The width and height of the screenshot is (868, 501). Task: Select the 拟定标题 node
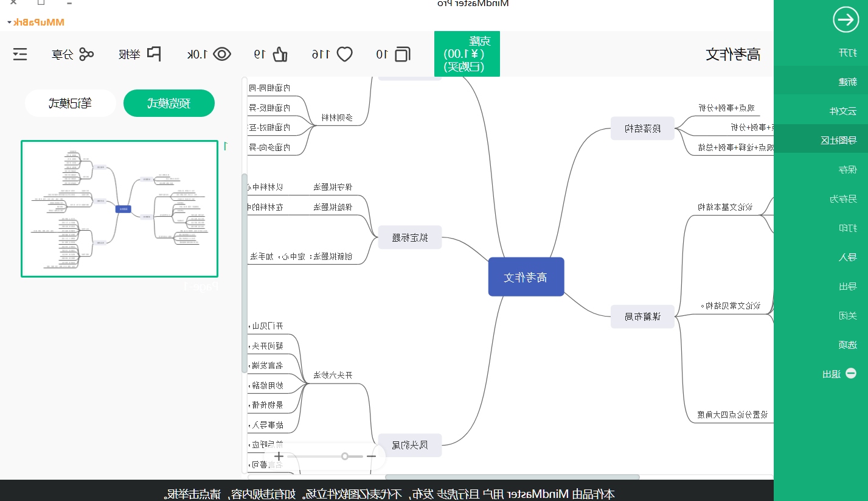[x=410, y=237]
